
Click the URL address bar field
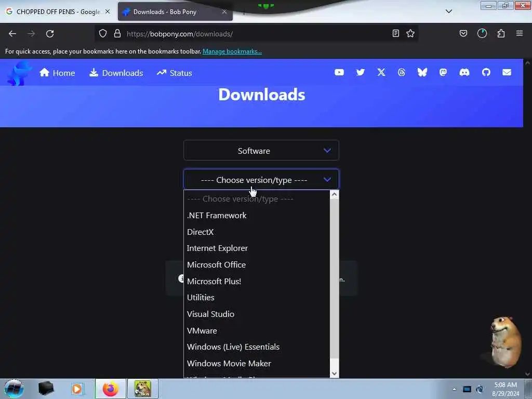pyautogui.click(x=258, y=34)
